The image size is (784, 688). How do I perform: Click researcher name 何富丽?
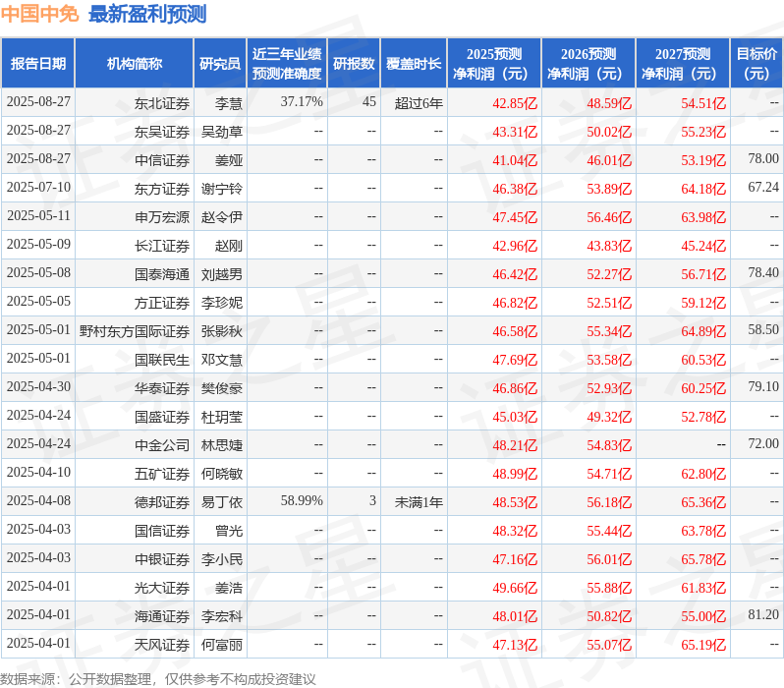click(222, 645)
